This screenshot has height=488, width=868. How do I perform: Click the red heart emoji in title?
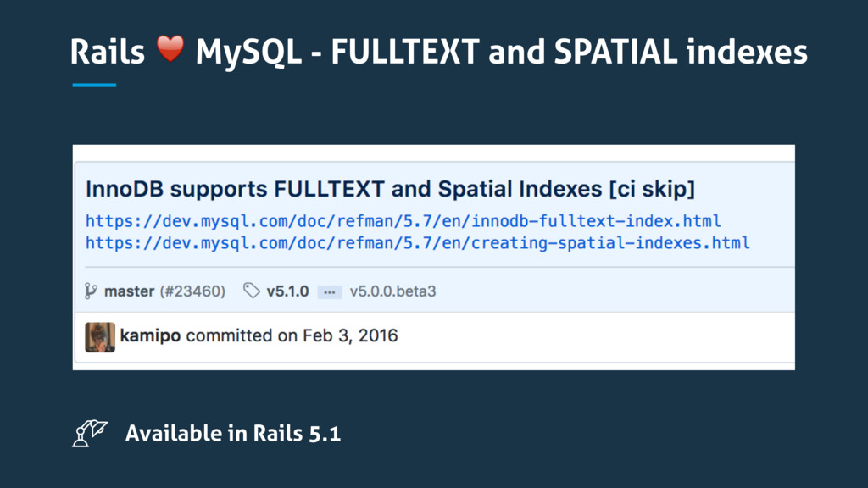tap(170, 53)
